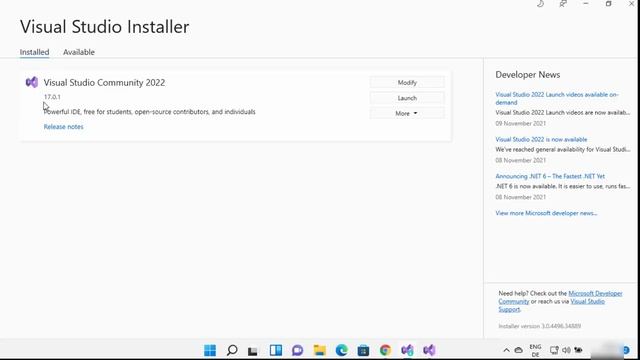
Task: Click the Visual Studio Community 2022 logo
Action: pos(32,82)
